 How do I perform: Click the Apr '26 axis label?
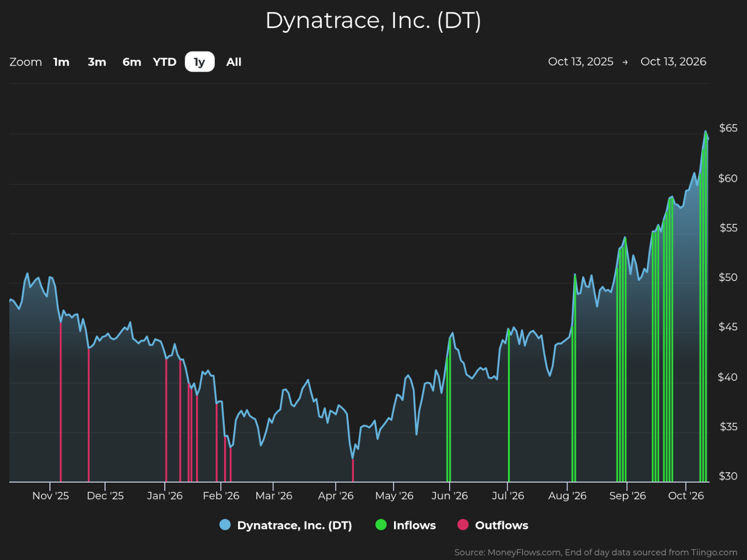pos(336,496)
